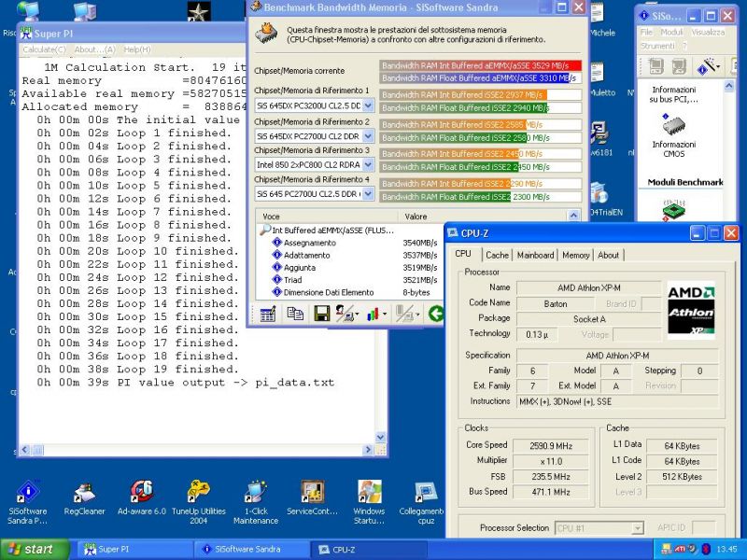
Task: Open the Windows Startu... desktop icon
Action: [369, 493]
